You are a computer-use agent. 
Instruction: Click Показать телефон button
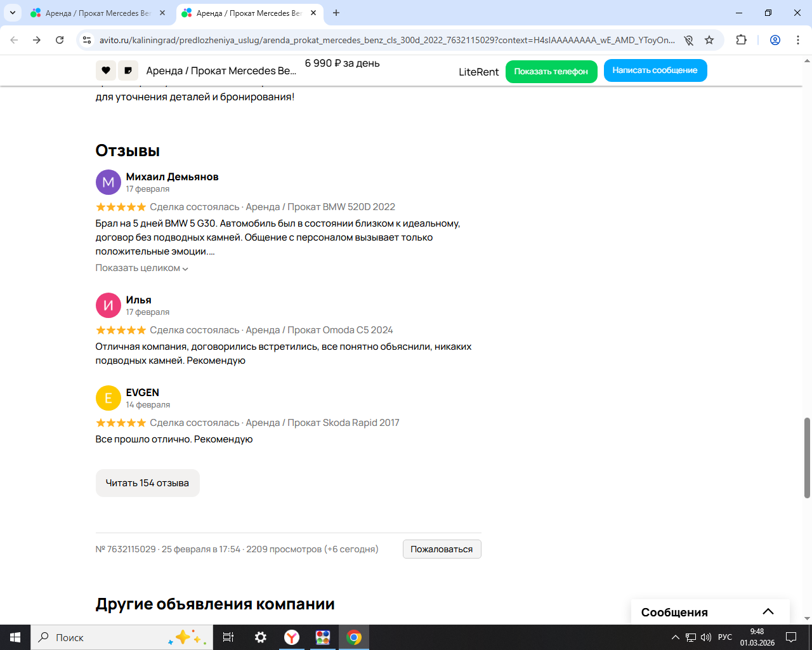(551, 72)
